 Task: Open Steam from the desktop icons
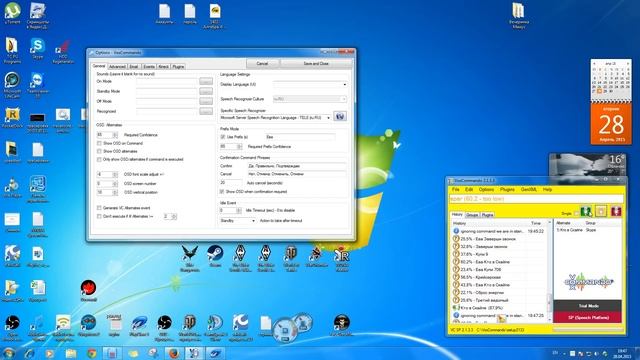(x=215, y=253)
